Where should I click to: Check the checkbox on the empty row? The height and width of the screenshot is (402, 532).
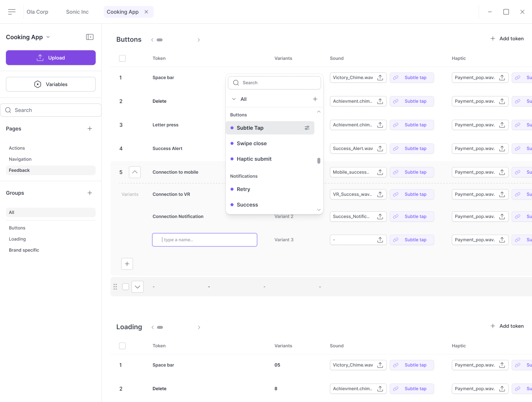click(x=126, y=287)
